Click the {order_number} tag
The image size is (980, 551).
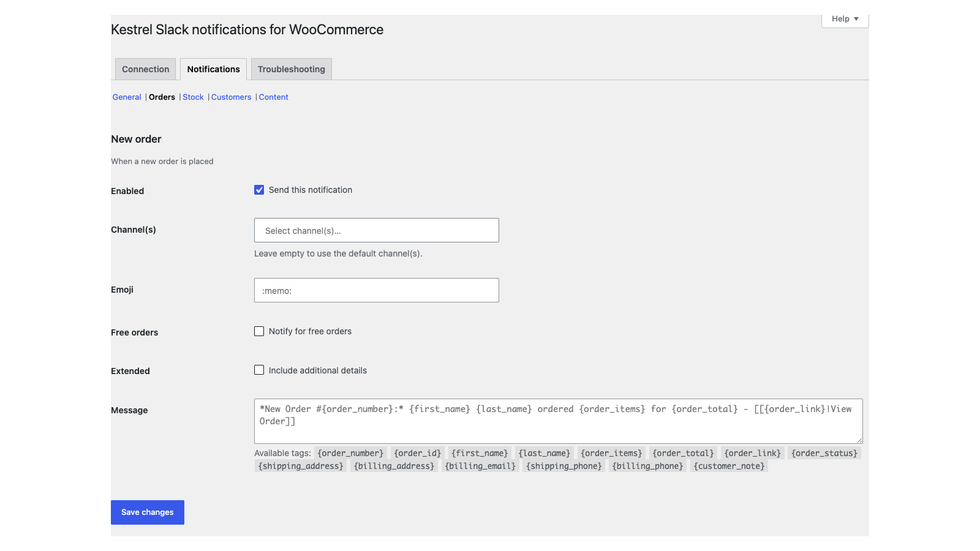tap(350, 453)
